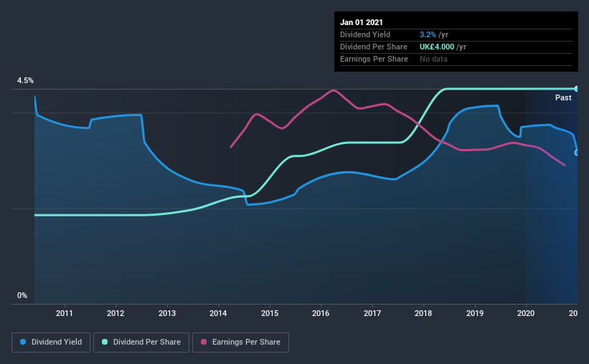Click the 2011 x-axis label
The height and width of the screenshot is (364, 589).
pos(65,313)
